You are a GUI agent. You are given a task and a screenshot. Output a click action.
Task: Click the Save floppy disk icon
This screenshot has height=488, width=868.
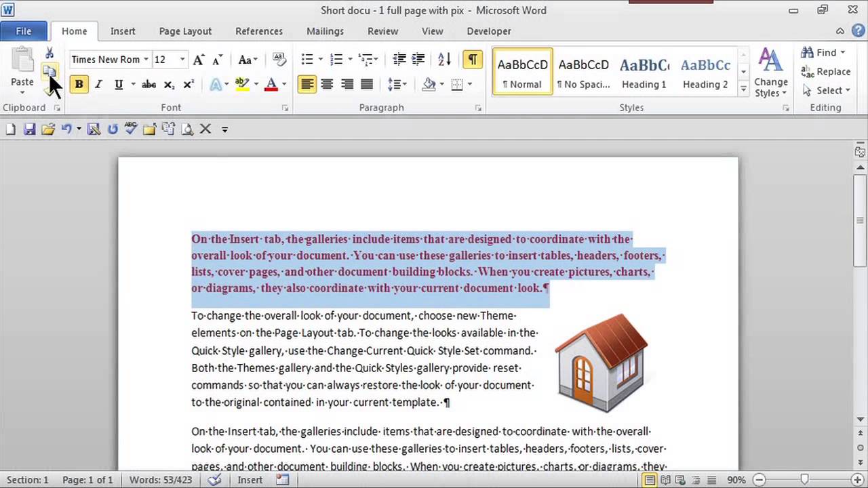[29, 129]
